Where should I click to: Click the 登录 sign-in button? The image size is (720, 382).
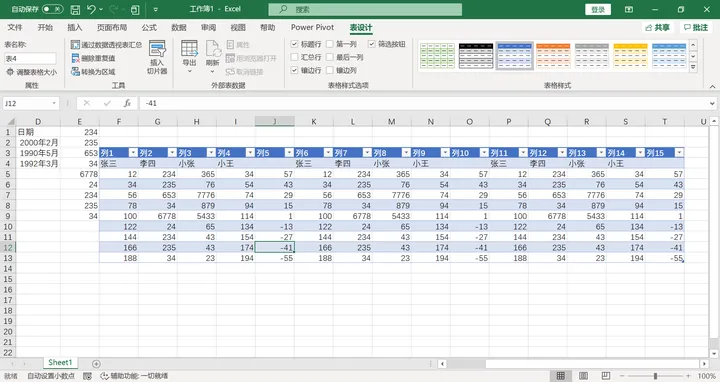point(598,9)
